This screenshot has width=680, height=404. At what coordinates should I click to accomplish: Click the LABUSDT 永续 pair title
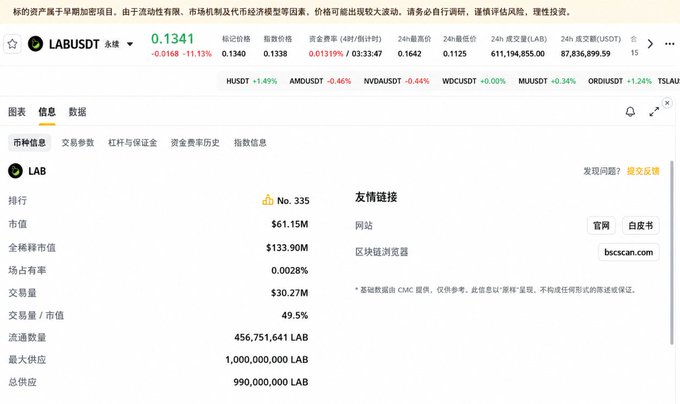(84, 44)
